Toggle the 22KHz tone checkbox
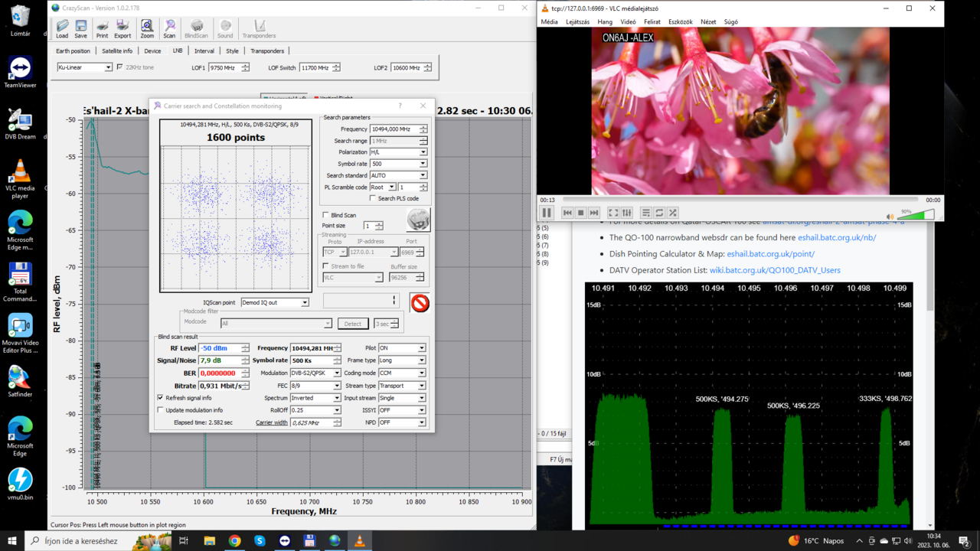980x551 pixels. point(119,67)
